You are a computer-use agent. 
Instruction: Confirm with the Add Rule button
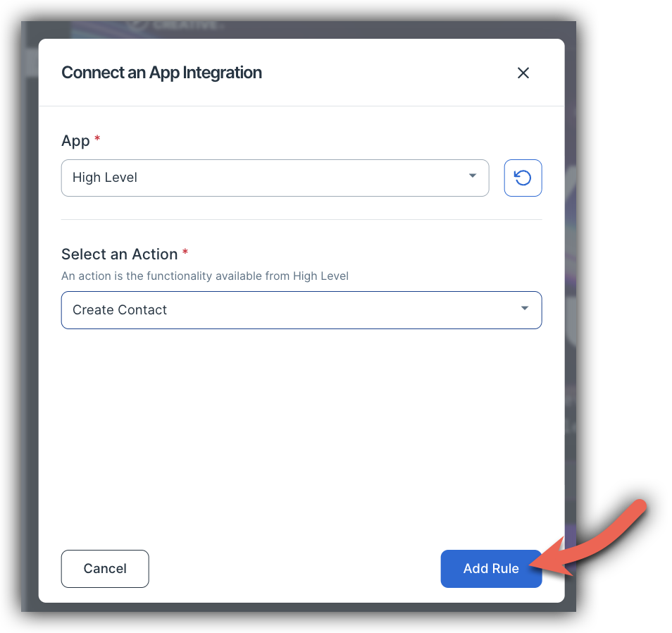tap(491, 569)
